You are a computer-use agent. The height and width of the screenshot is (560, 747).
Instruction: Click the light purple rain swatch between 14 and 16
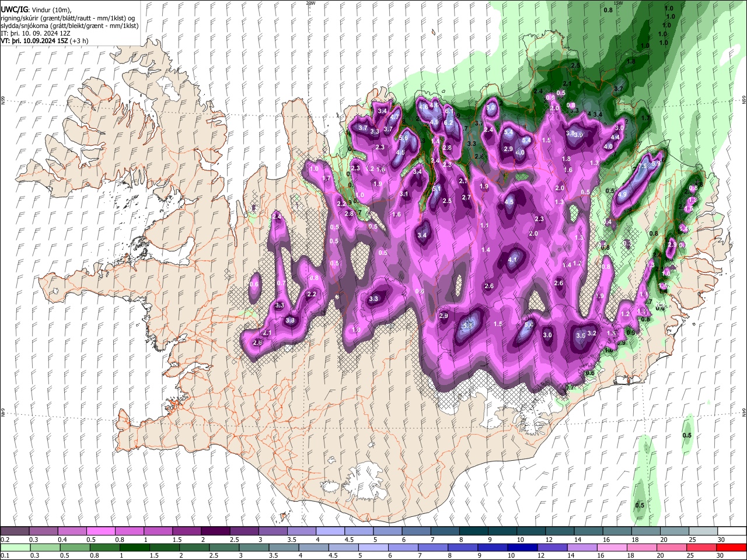click(x=582, y=547)
